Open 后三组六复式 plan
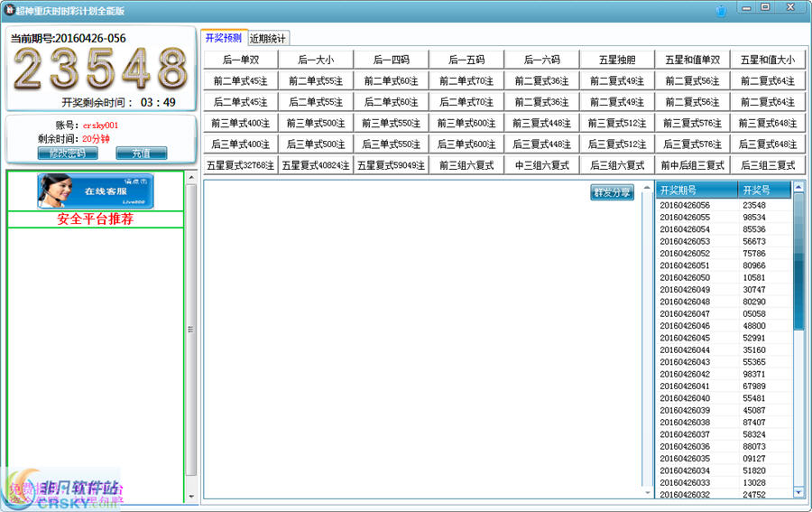Image resolution: width=812 pixels, height=512 pixels. coord(617,165)
